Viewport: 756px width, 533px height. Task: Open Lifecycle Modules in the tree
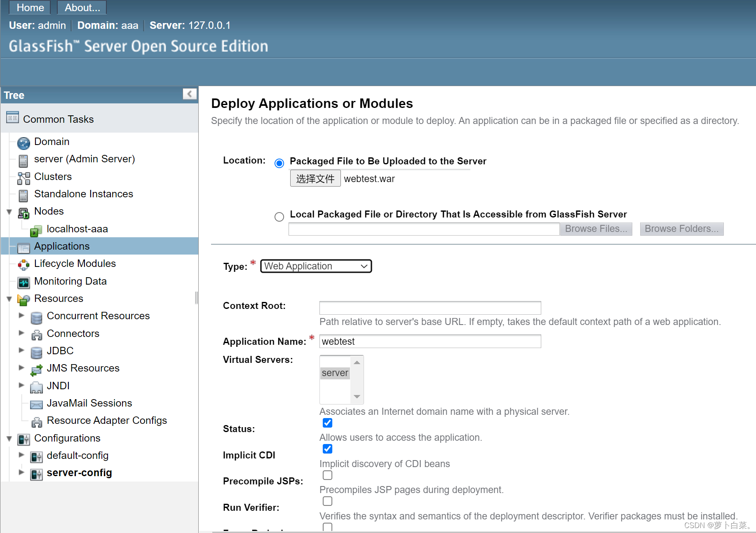pyautogui.click(x=75, y=263)
